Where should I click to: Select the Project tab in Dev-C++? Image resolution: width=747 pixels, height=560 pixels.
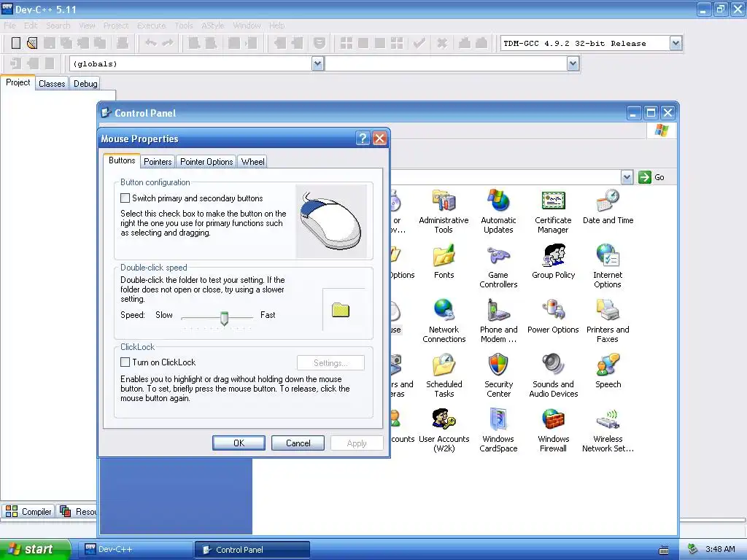point(18,82)
